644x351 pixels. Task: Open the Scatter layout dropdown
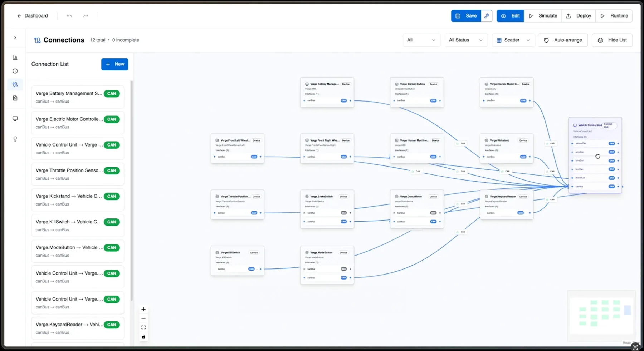click(x=513, y=40)
